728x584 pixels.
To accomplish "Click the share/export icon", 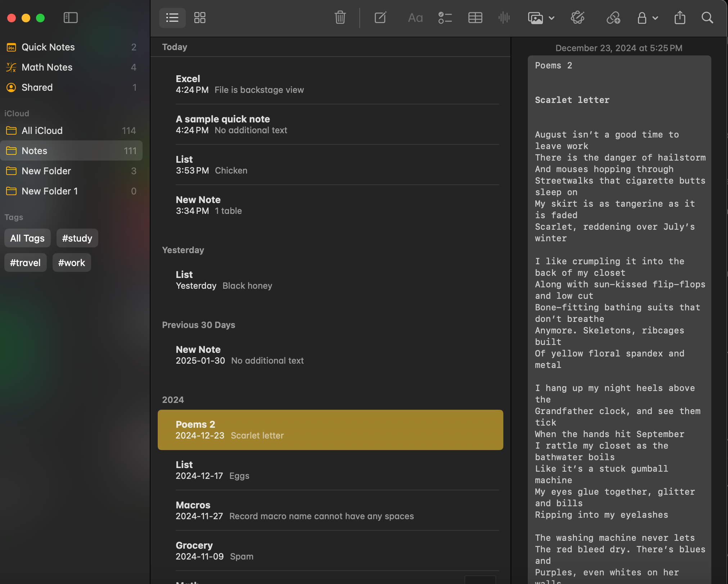I will (680, 18).
